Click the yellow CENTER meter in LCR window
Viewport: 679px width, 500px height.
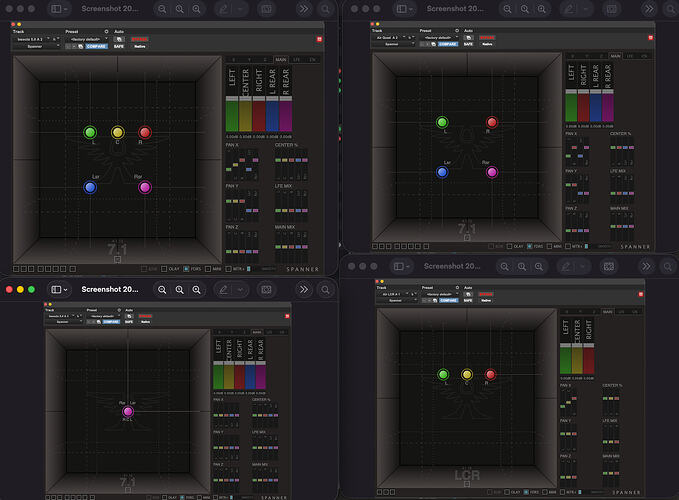click(577, 359)
